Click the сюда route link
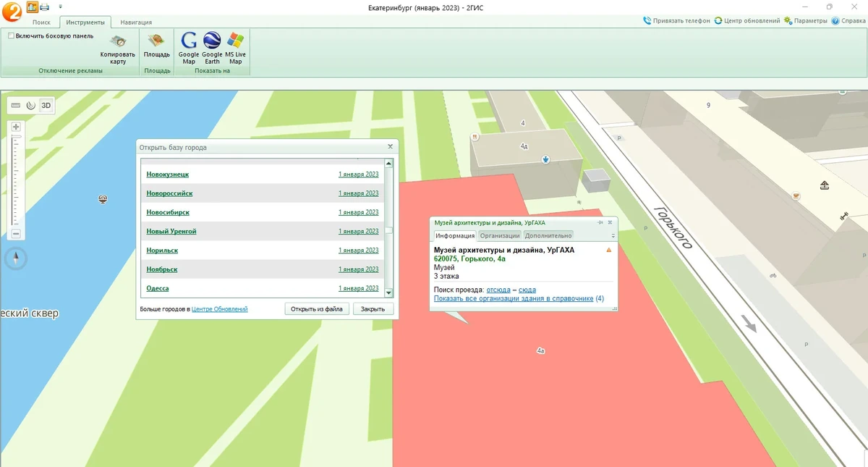Screen dimensions: 868x467 527,290
